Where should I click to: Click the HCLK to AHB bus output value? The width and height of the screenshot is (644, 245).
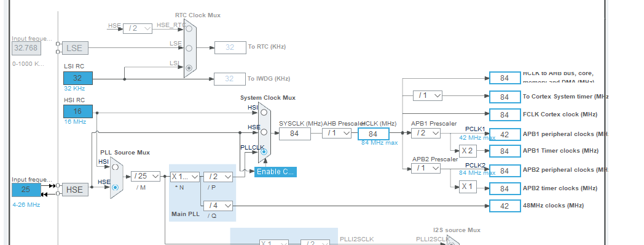point(505,78)
